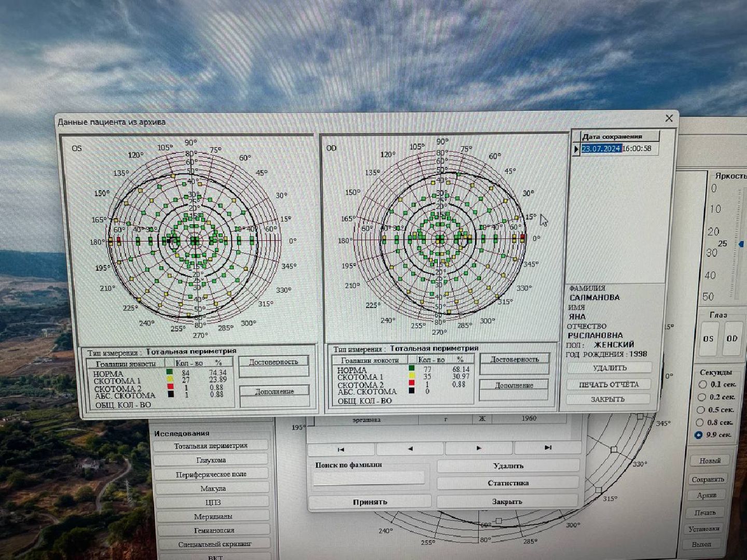Click the next record arrow button
This screenshot has width=747, height=560.
click(478, 448)
